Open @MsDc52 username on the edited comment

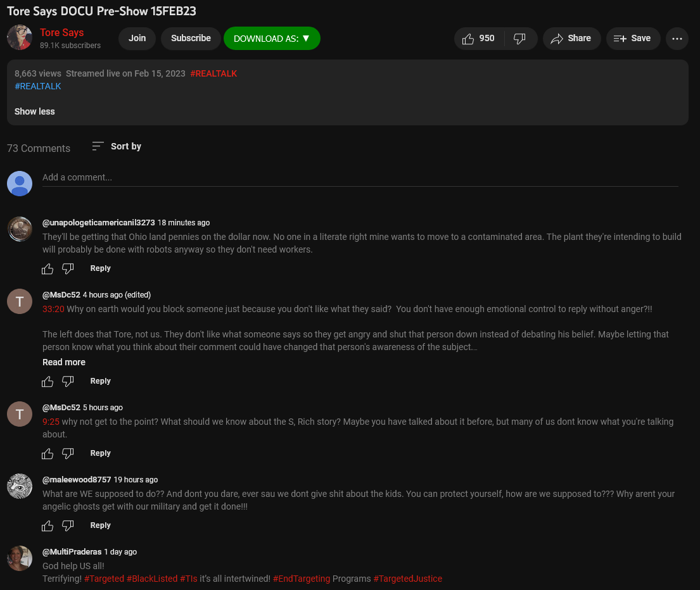tap(61, 295)
